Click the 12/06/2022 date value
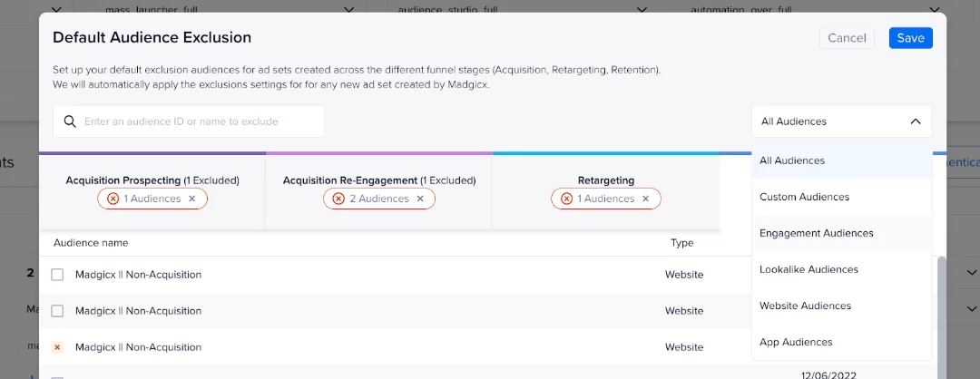 click(828, 375)
